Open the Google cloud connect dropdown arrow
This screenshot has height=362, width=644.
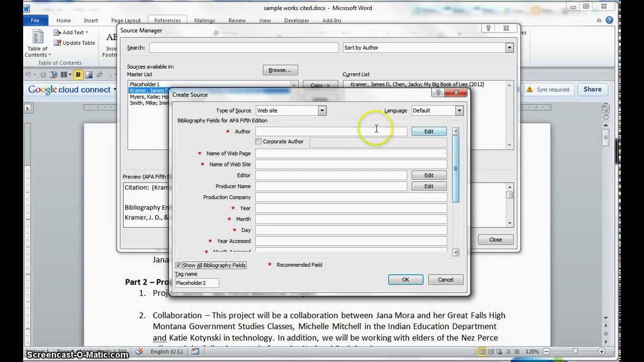pyautogui.click(x=115, y=90)
